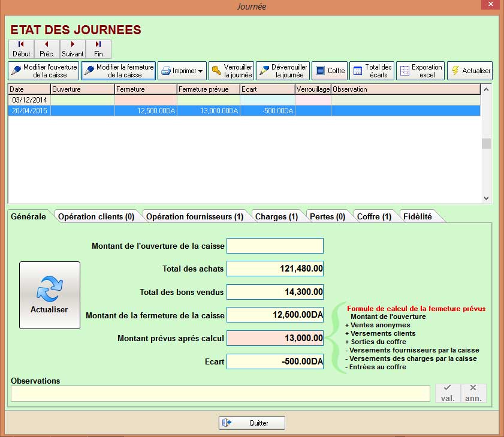Click Modifier la fermeture de la caisse

pyautogui.click(x=118, y=71)
